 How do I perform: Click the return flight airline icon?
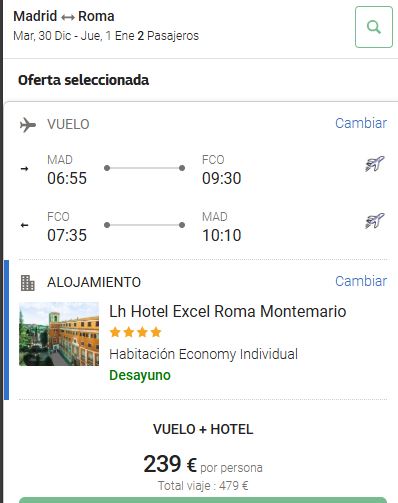375,221
